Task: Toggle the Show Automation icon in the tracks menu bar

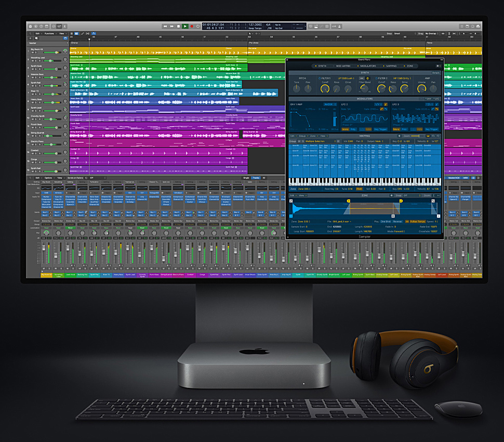Action: (x=83, y=33)
